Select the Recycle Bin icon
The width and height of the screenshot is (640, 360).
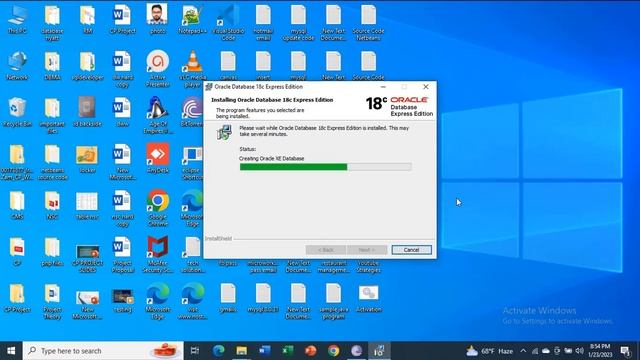pos(17,112)
